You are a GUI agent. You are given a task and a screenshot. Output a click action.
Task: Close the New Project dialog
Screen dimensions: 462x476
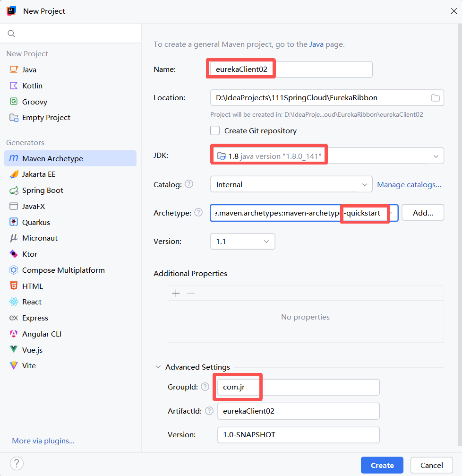(454, 11)
